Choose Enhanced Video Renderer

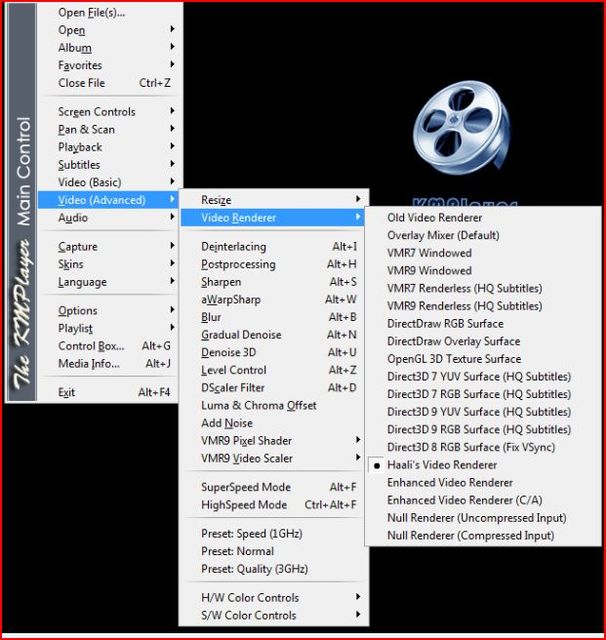coord(483,482)
